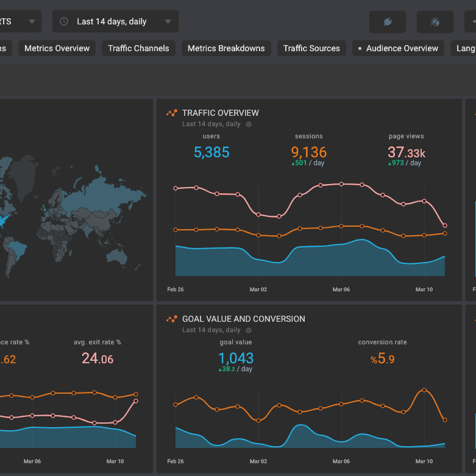The image size is (476, 476).
Task: Click the small clock icon under Goal Value title
Action: click(249, 330)
